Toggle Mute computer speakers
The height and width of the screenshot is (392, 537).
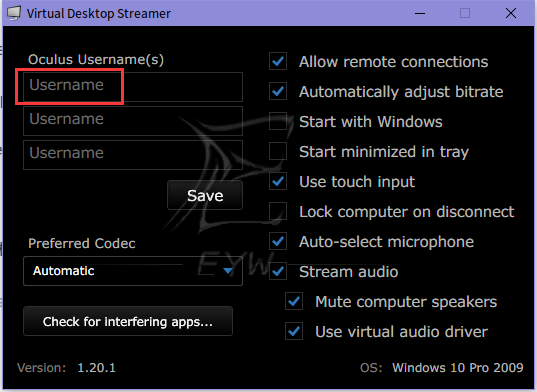[294, 301]
